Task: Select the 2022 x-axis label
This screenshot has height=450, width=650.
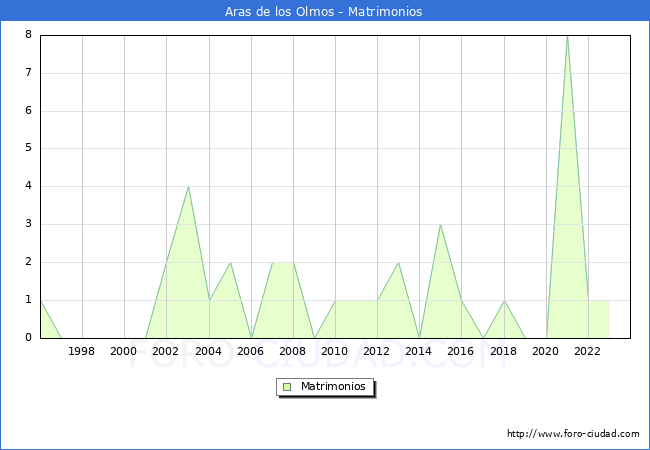Action: point(587,351)
